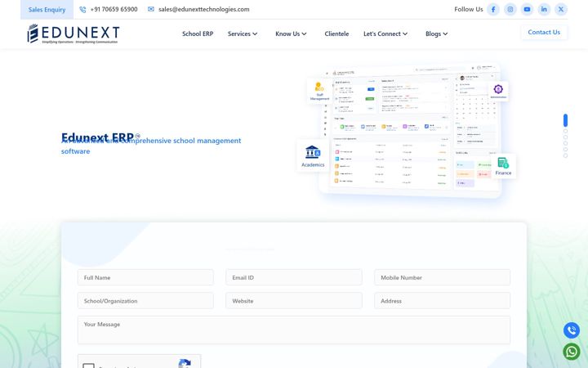Open the X (Twitter) social icon
Image resolution: width=588 pixels, height=368 pixels.
click(x=560, y=9)
